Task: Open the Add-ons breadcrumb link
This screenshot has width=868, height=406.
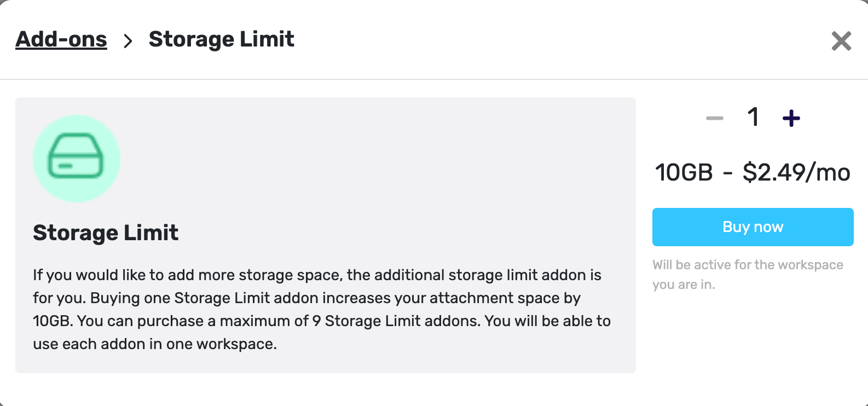Action: [x=61, y=39]
